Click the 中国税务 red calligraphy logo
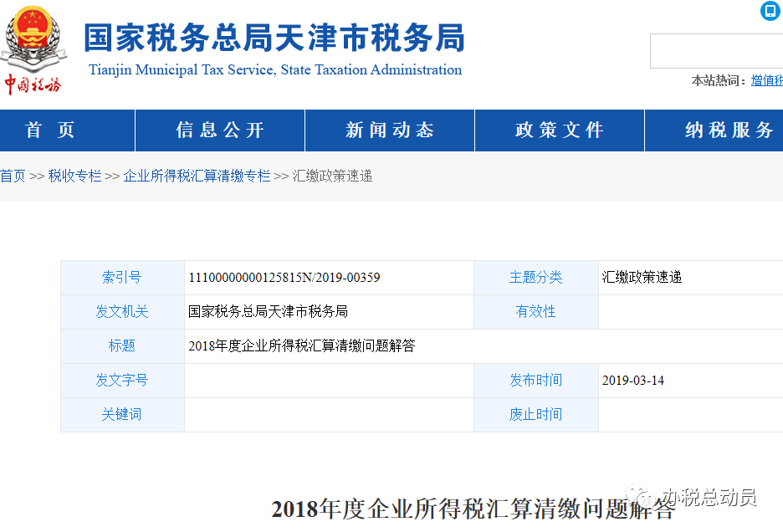 pyautogui.click(x=33, y=85)
